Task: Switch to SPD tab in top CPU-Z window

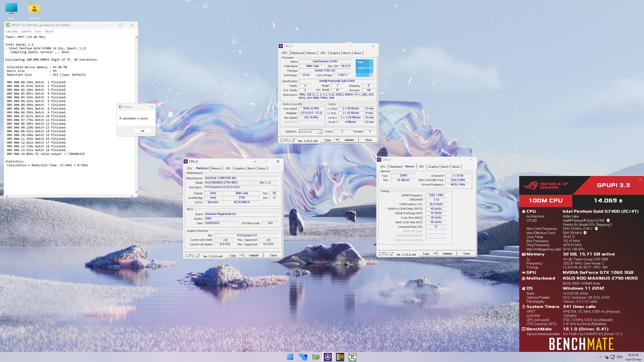Action: point(323,53)
